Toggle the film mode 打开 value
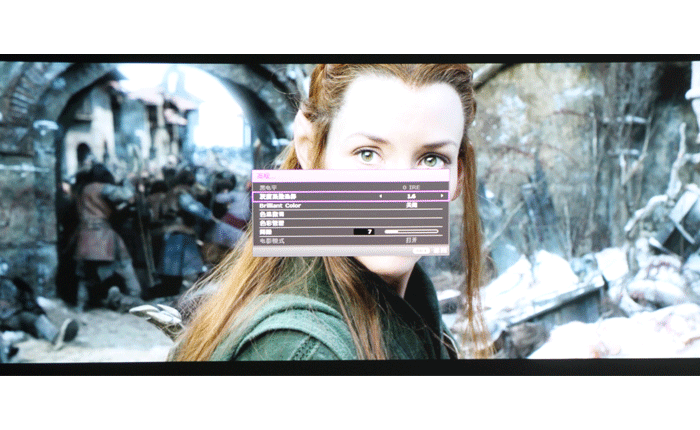Screen dimensions: 700x430 click(411, 240)
